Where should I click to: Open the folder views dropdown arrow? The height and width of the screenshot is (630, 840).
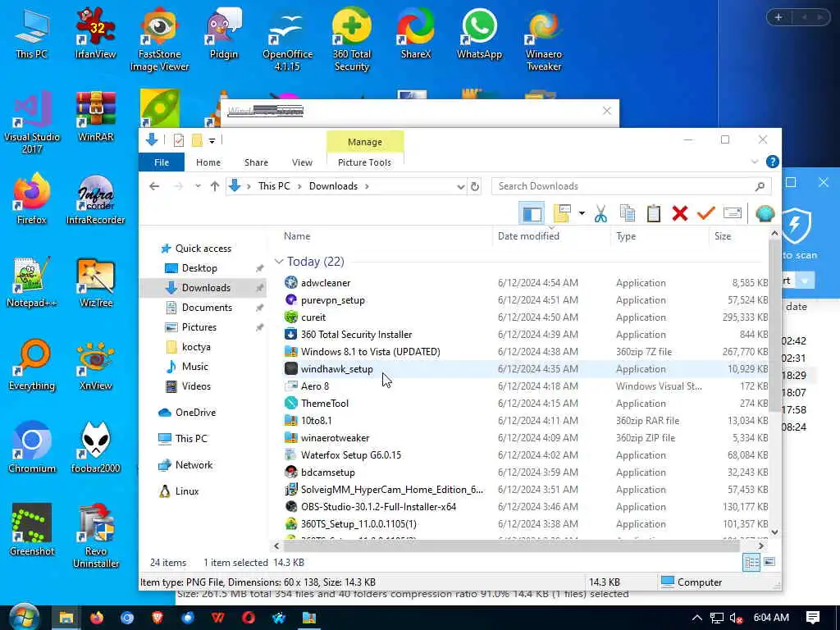582,213
